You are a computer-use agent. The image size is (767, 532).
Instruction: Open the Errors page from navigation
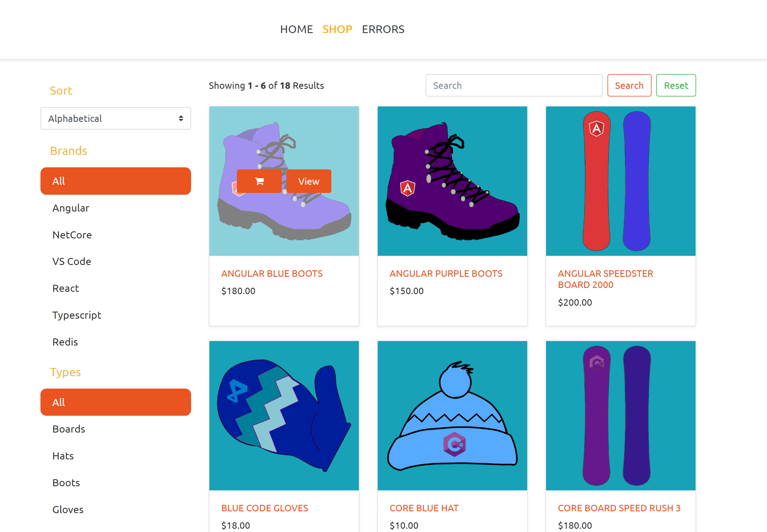click(383, 29)
